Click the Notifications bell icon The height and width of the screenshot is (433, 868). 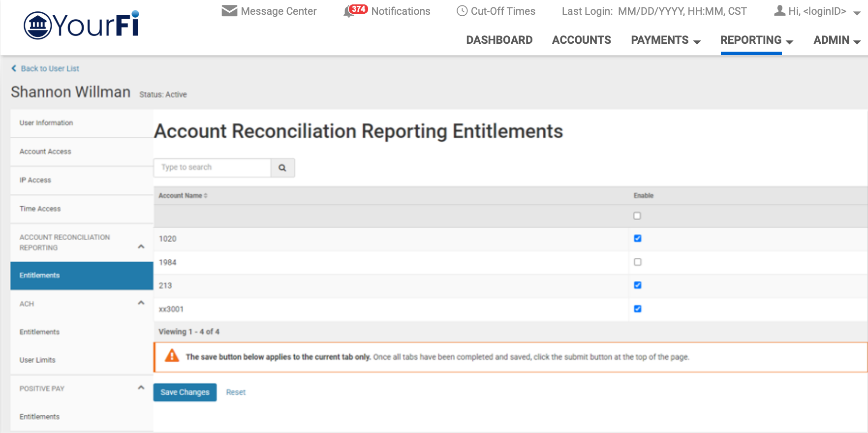349,11
